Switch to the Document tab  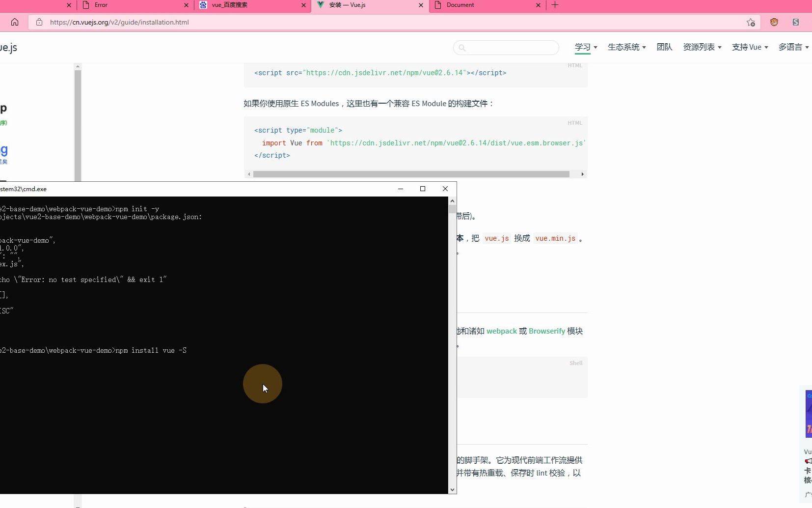(x=487, y=5)
